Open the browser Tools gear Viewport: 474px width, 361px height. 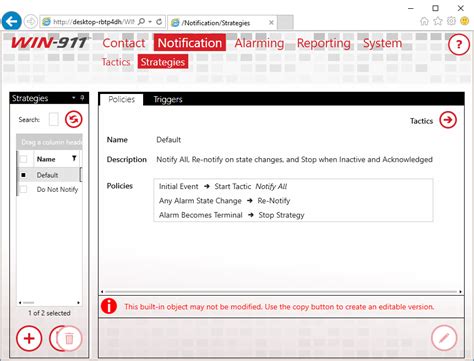pos(451,21)
